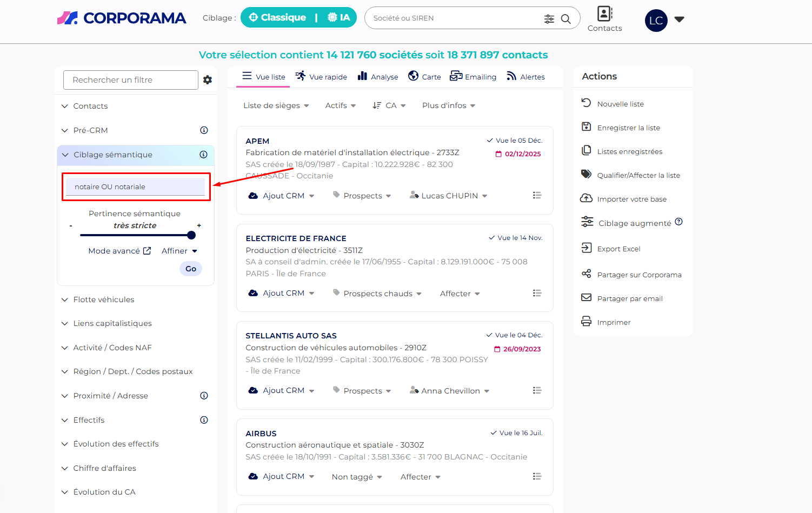812x513 pixels.
Task: Click the Pertinence sémantique slider handle
Action: [x=191, y=235]
